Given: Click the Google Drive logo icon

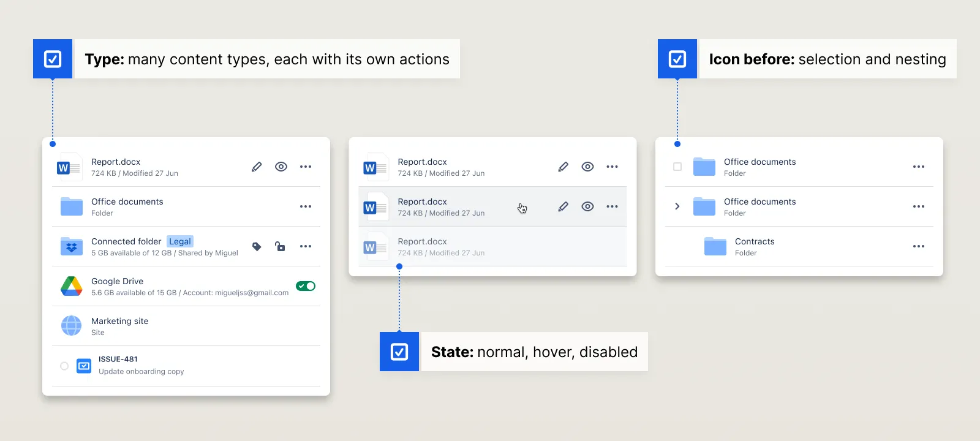Looking at the screenshot, I should [72, 286].
